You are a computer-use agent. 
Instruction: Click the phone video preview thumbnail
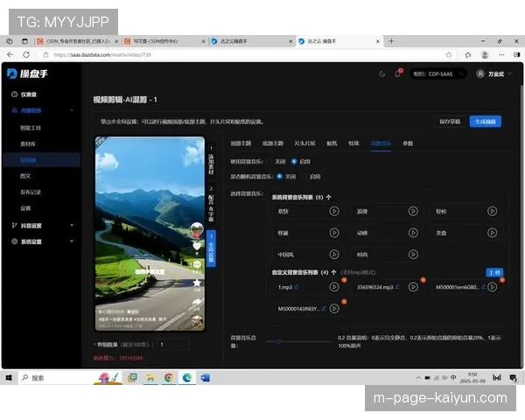(x=150, y=234)
